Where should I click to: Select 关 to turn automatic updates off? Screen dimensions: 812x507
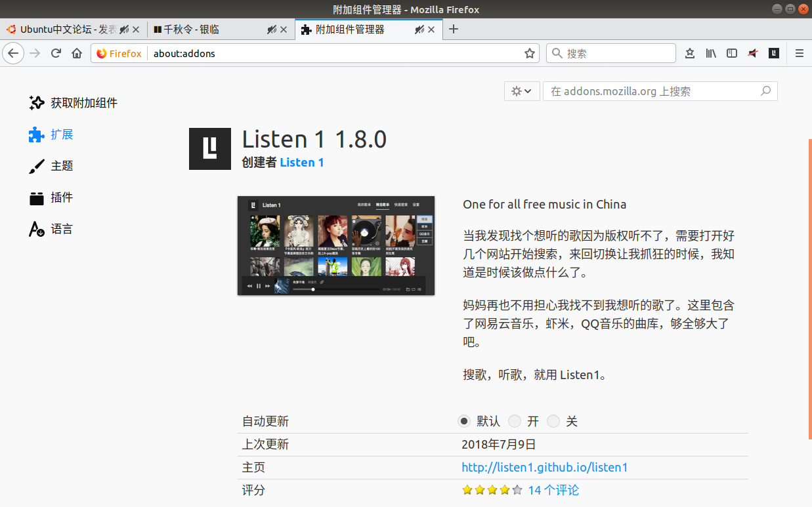(x=553, y=421)
